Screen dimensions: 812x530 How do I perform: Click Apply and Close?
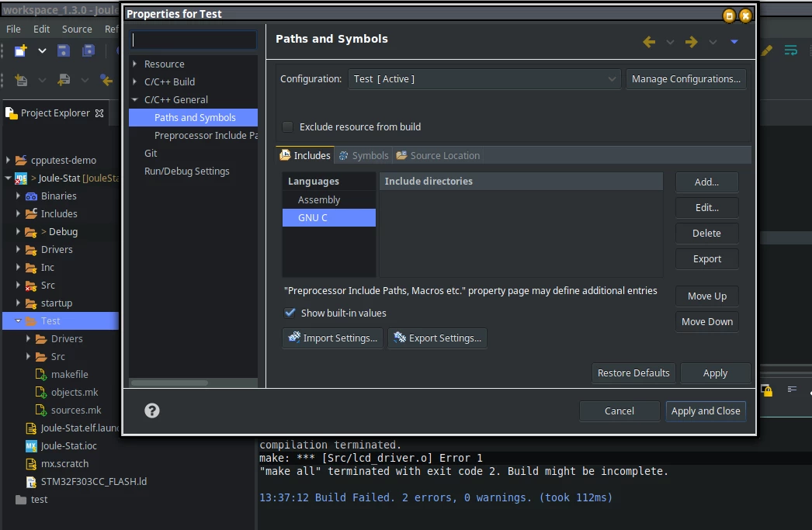pos(706,411)
